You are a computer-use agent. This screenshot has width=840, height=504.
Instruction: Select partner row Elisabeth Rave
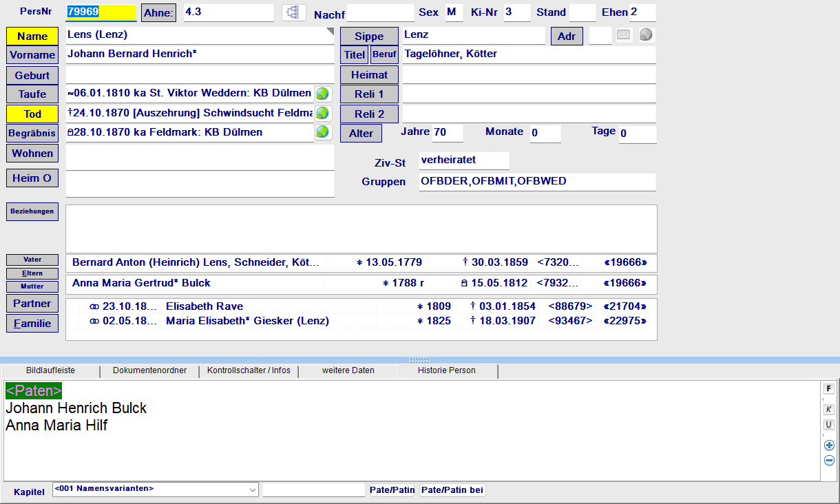click(x=204, y=306)
